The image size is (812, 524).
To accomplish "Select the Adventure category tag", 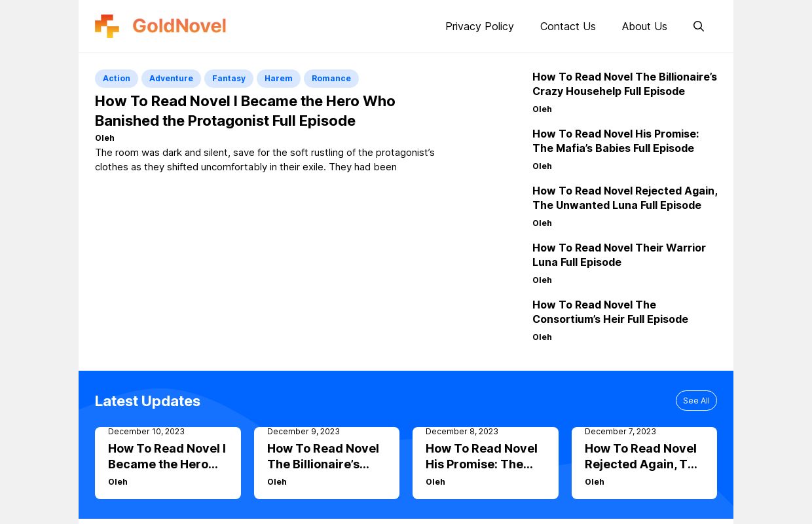I will tap(171, 78).
